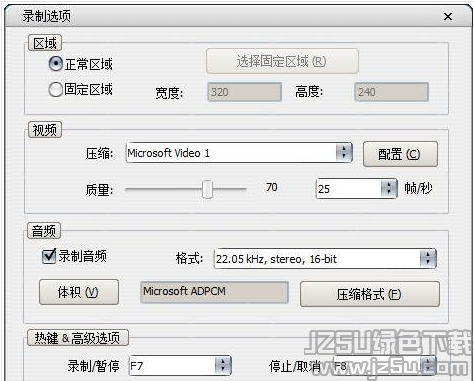474x381 pixels.
Task: Click the 选择固定区域 (R) button
Action: click(282, 61)
